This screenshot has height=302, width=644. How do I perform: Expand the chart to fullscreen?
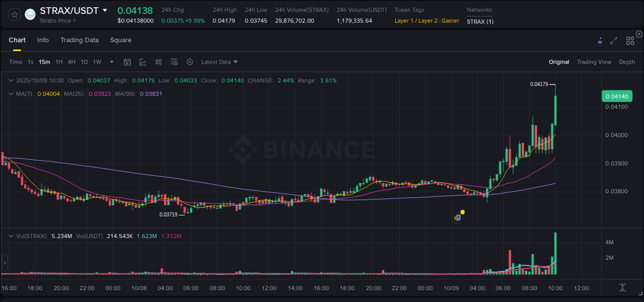click(614, 40)
